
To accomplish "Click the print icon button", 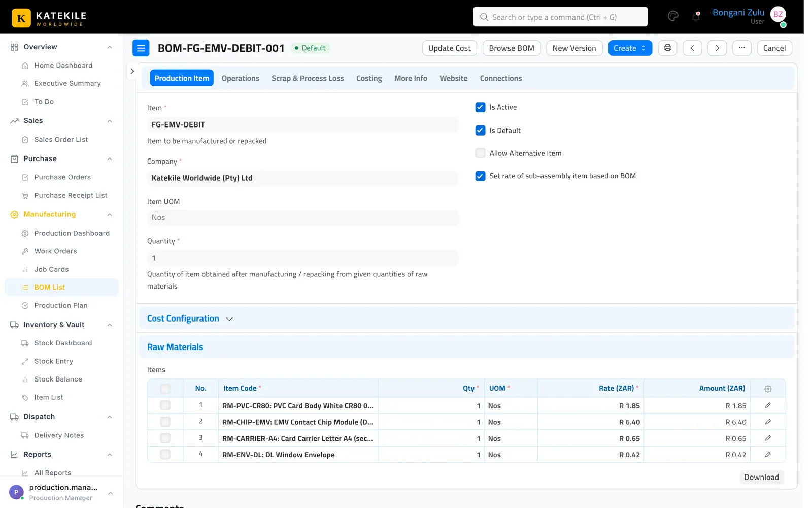I will (x=667, y=48).
